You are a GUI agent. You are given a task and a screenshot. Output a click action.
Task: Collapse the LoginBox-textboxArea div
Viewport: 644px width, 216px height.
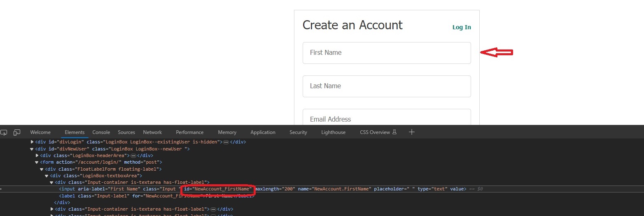coord(47,176)
